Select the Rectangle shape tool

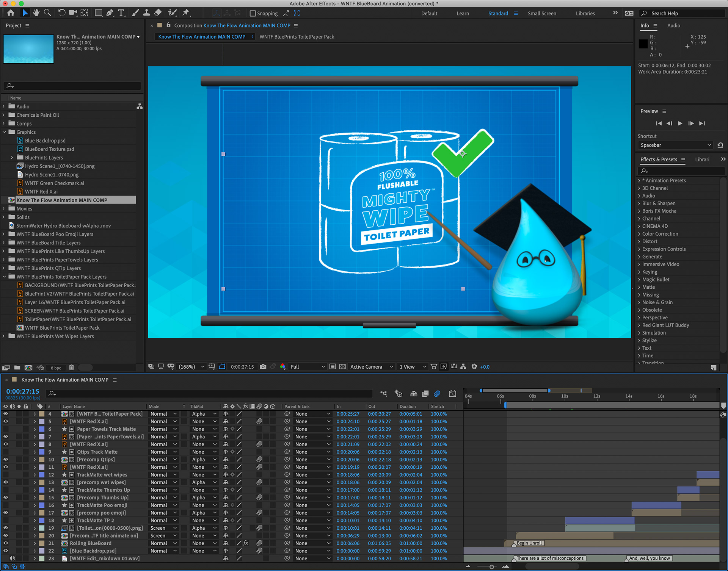pyautogui.click(x=98, y=13)
